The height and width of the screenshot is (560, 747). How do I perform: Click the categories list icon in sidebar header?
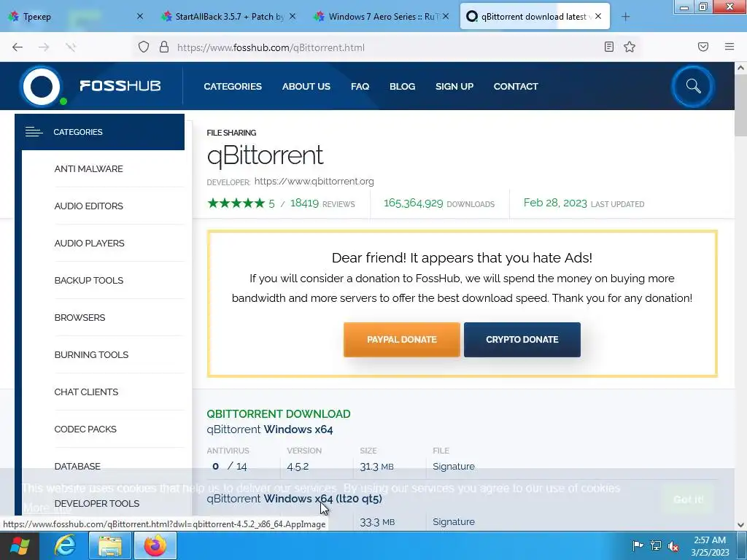tap(34, 132)
